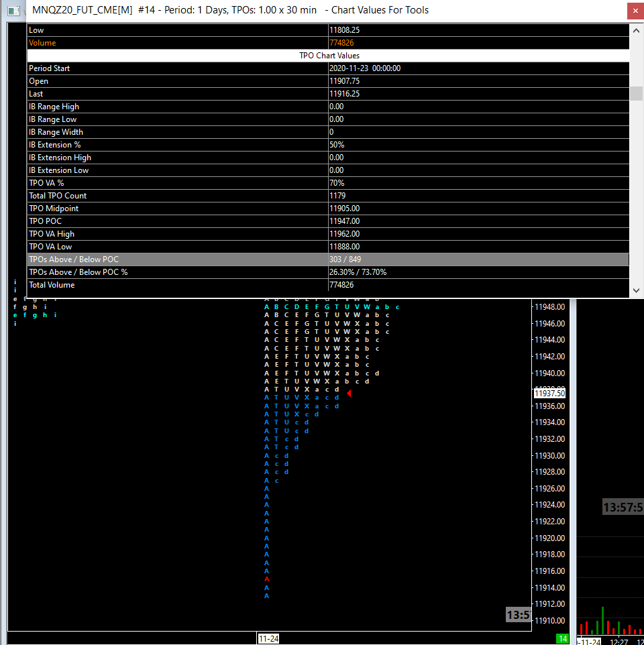Click TPO Midpoint value 11905.00
Screen dimensions: 644x645
[x=344, y=209]
